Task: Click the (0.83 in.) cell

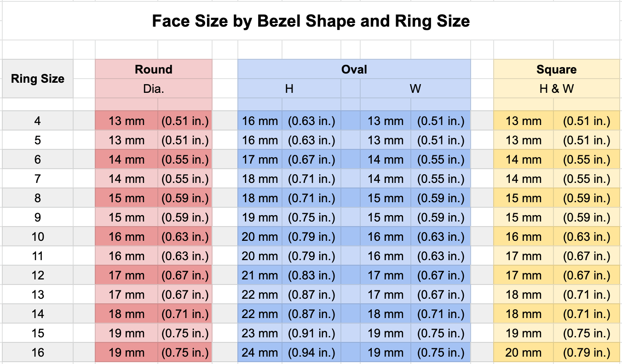Action: (311, 275)
